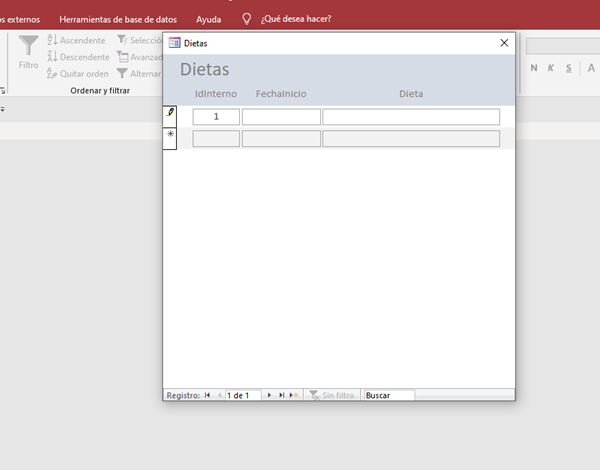Click the FechaInicio field of first record
The height and width of the screenshot is (470, 600).
[x=281, y=117]
